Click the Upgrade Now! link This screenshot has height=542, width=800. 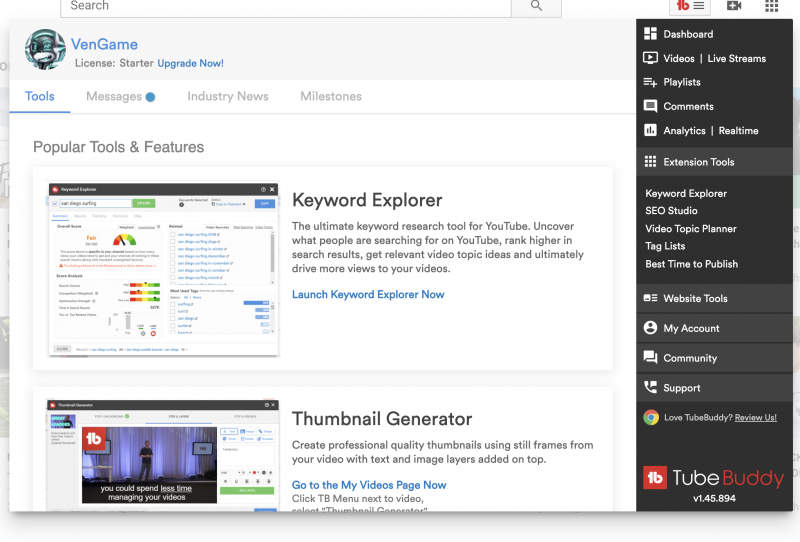pyautogui.click(x=190, y=63)
